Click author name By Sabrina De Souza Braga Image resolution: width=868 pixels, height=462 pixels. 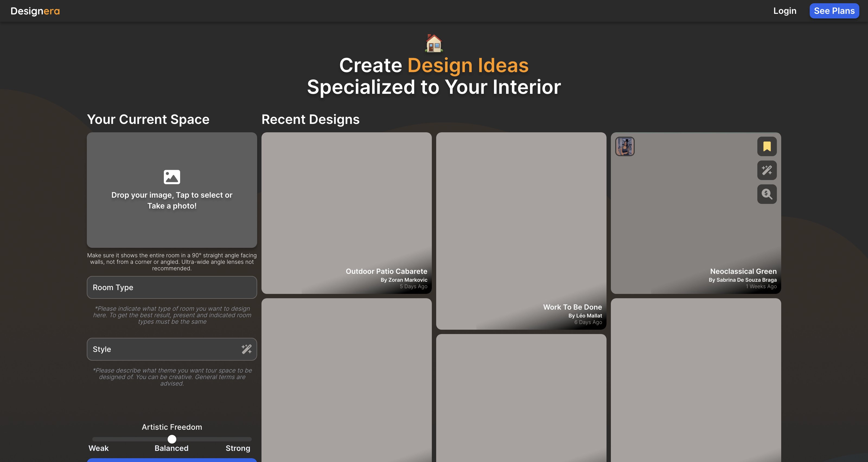point(742,280)
